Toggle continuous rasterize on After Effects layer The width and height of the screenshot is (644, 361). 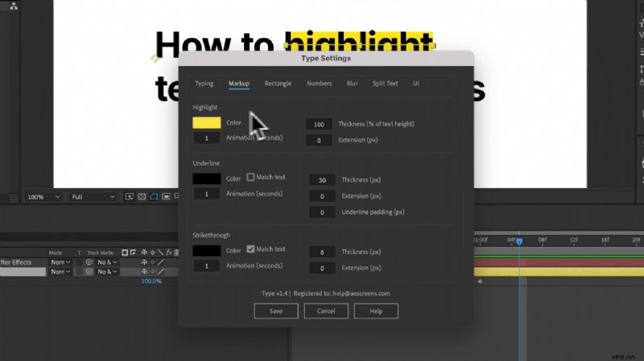tap(152, 262)
